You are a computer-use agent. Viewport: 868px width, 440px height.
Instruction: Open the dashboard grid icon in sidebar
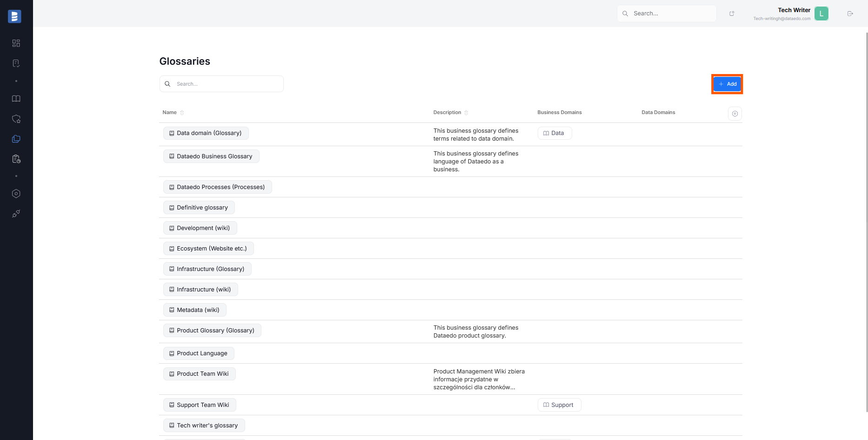pyautogui.click(x=16, y=43)
